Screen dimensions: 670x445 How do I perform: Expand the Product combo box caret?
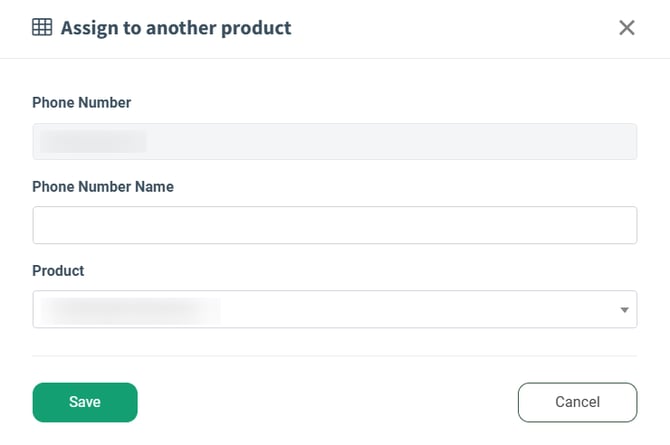(x=624, y=310)
